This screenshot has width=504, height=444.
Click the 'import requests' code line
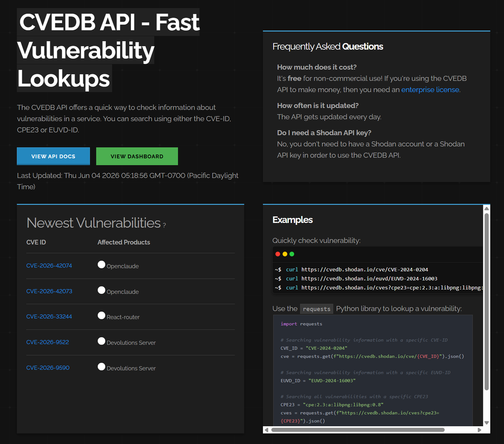tap(301, 324)
